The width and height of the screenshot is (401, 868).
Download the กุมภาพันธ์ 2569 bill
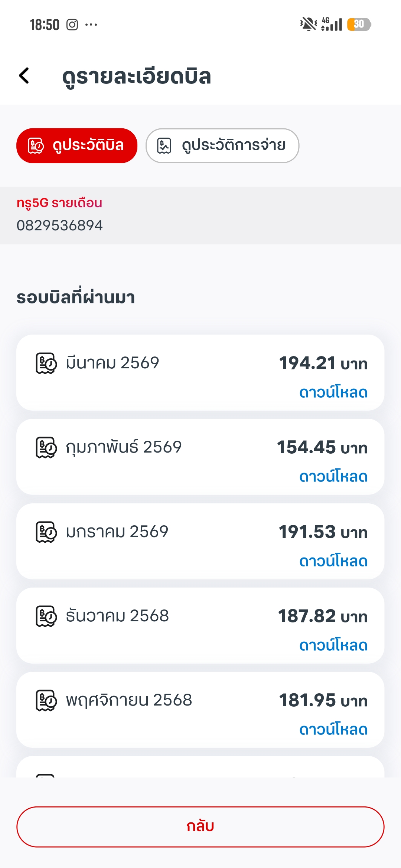333,477
